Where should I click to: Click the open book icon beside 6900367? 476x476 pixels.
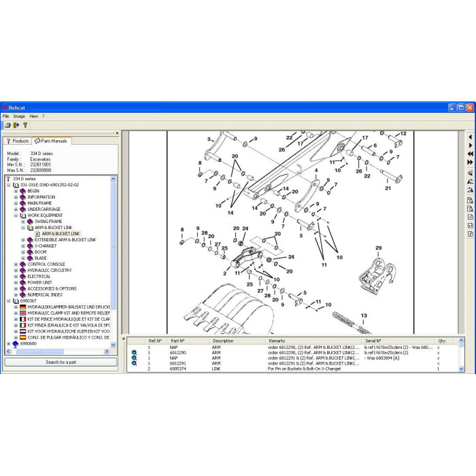click(16, 301)
